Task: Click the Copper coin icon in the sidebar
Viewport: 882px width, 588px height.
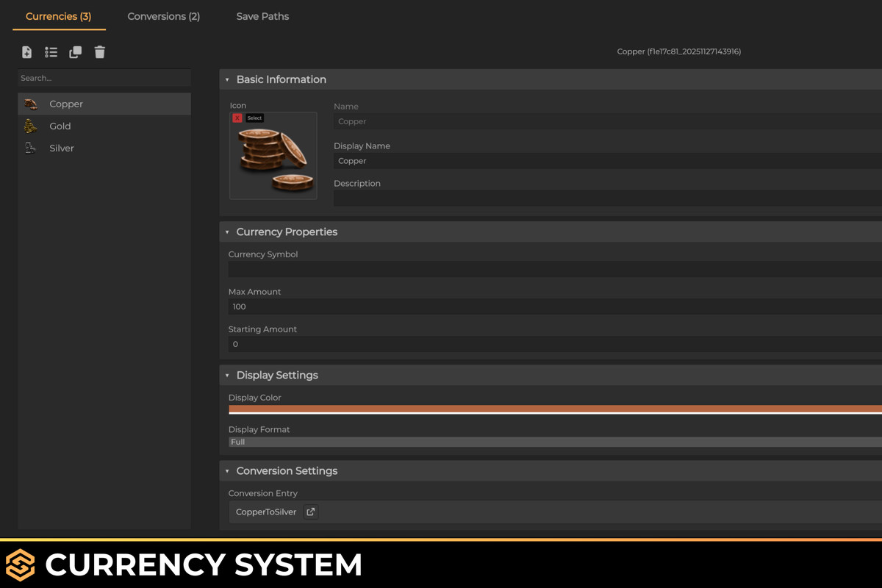Action: (31, 104)
